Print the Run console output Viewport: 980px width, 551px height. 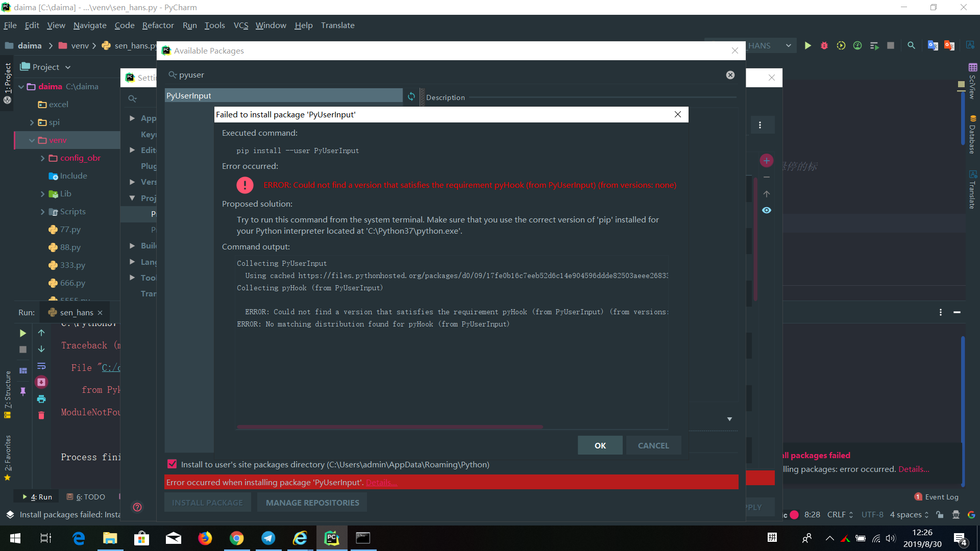coord(41,399)
